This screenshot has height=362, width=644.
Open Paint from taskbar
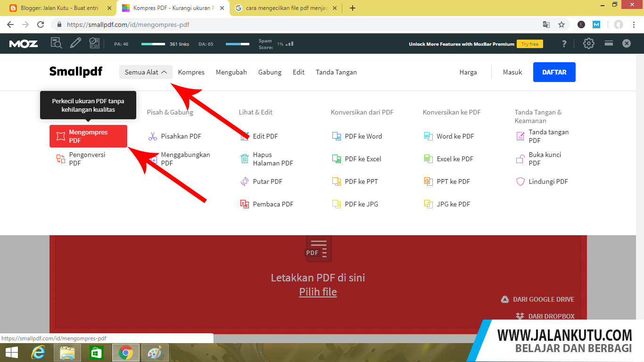pyautogui.click(x=154, y=353)
